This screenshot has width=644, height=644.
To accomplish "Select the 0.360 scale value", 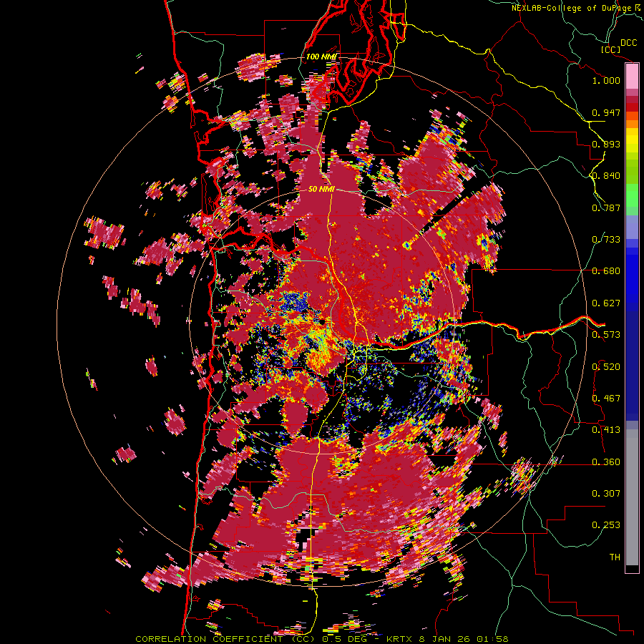I will click(x=606, y=462).
